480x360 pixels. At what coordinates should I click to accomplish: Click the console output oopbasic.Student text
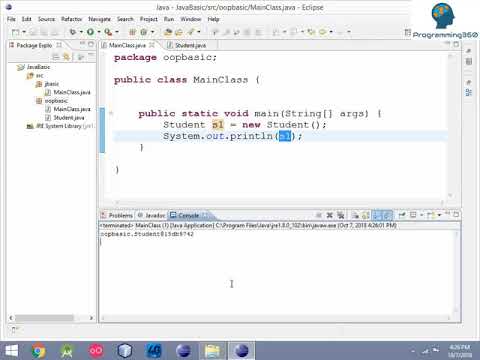click(x=147, y=234)
